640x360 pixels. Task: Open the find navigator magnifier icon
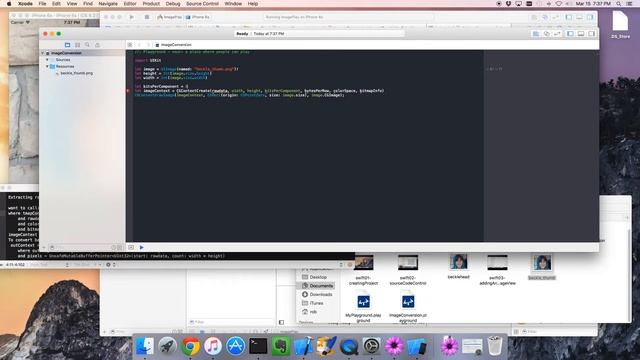point(87,45)
